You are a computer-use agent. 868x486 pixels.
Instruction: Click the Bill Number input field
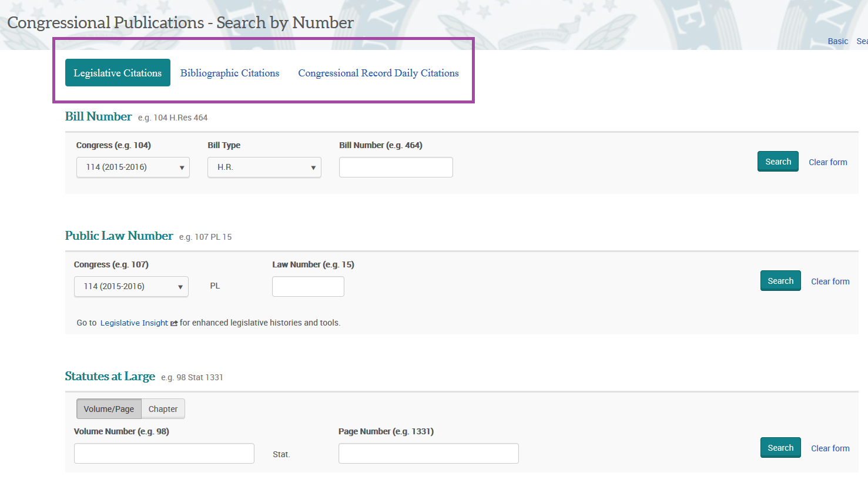[396, 167]
